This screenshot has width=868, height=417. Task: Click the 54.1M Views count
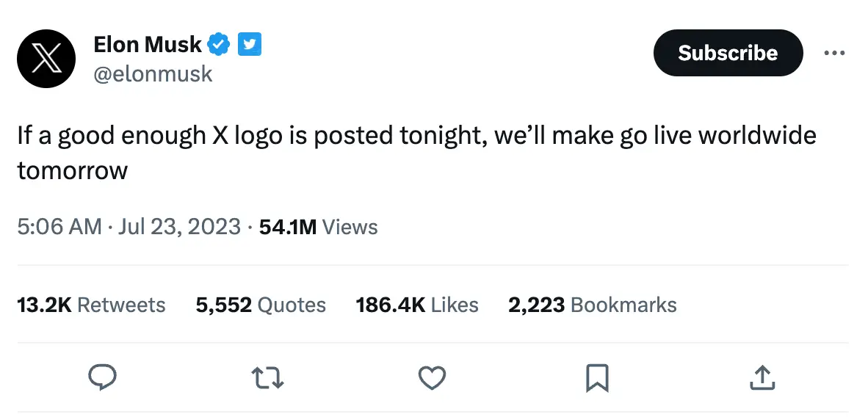coord(318,227)
